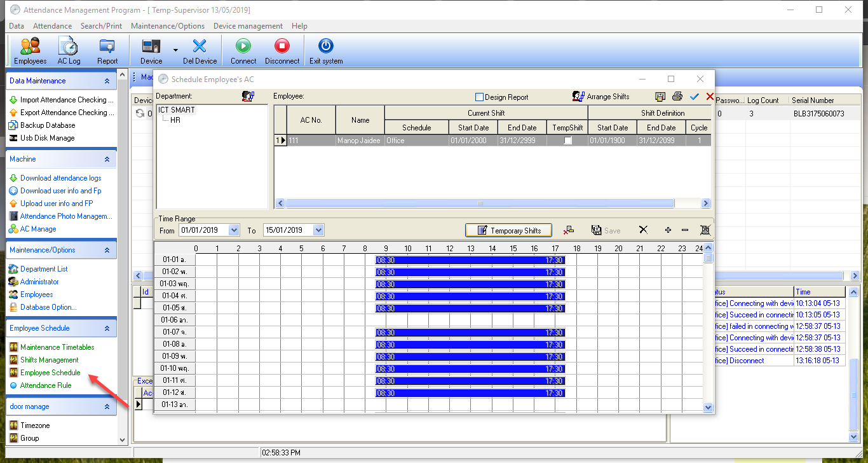Screen dimensions: 868x463
Task: Click the Group item under door manage
Action: (29, 438)
